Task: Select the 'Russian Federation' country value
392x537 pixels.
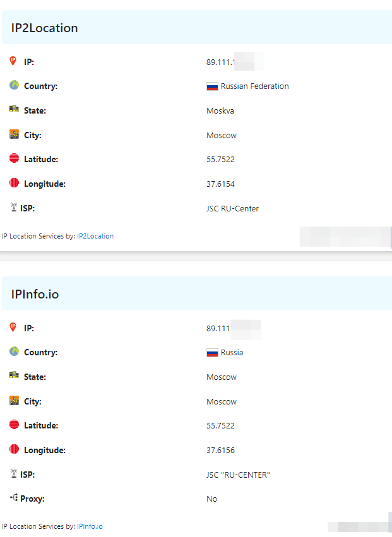Action: (254, 86)
